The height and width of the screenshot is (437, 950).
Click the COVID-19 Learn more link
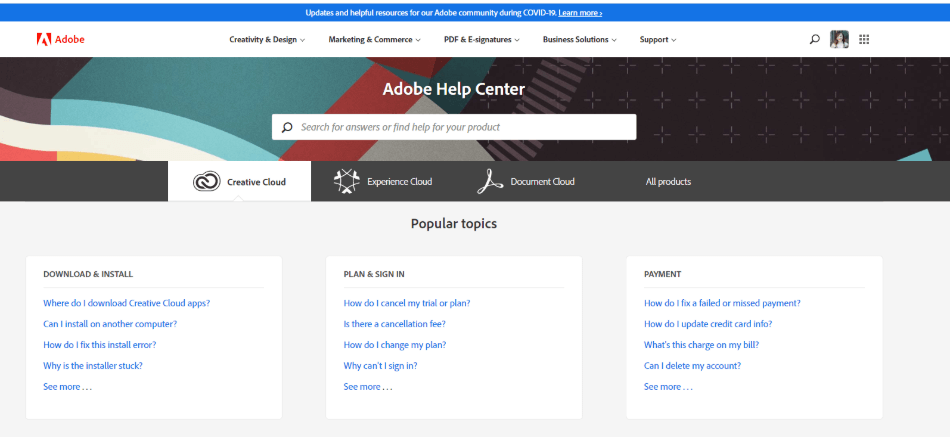(x=580, y=13)
